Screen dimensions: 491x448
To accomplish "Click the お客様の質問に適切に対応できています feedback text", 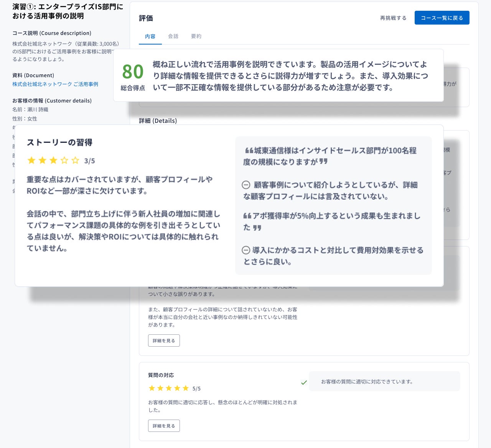I will (x=367, y=382).
